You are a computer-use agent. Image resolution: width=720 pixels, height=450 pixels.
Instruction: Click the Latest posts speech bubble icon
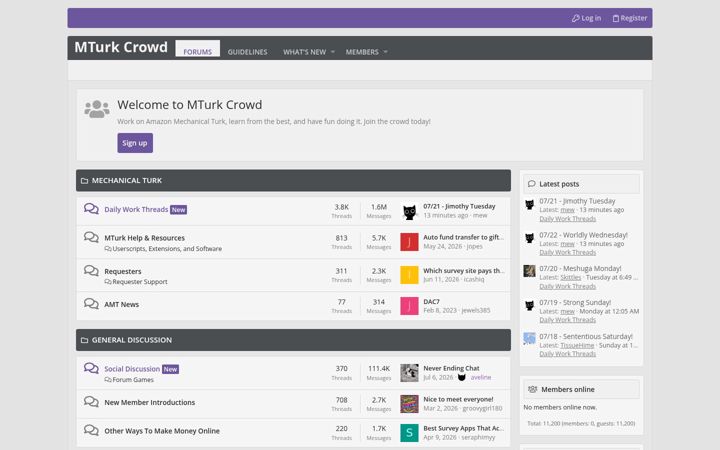pyautogui.click(x=532, y=184)
